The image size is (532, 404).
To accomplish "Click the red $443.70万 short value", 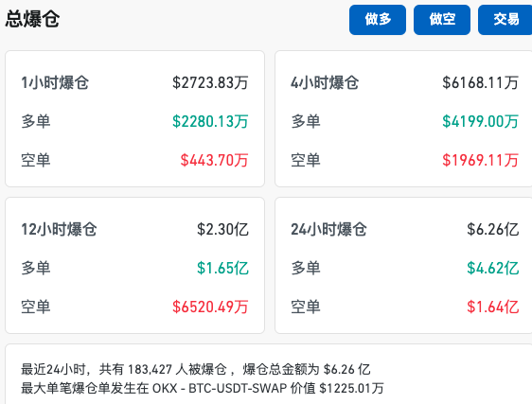I will pos(215,160).
